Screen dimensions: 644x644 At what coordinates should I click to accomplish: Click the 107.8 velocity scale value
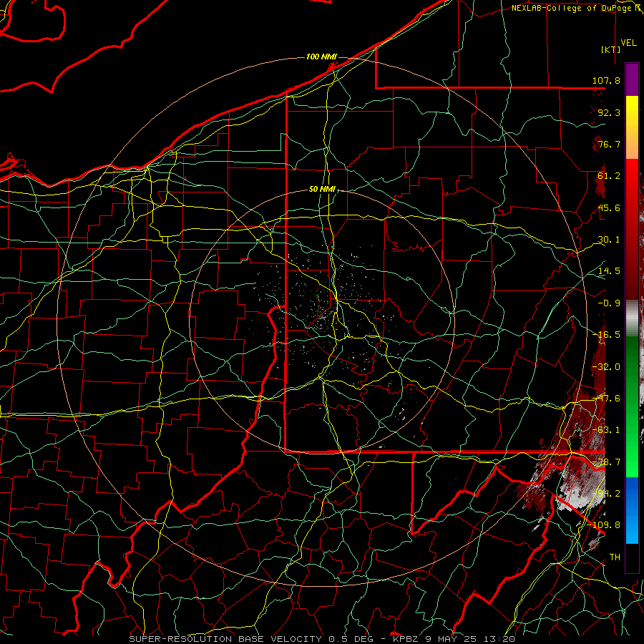point(606,80)
